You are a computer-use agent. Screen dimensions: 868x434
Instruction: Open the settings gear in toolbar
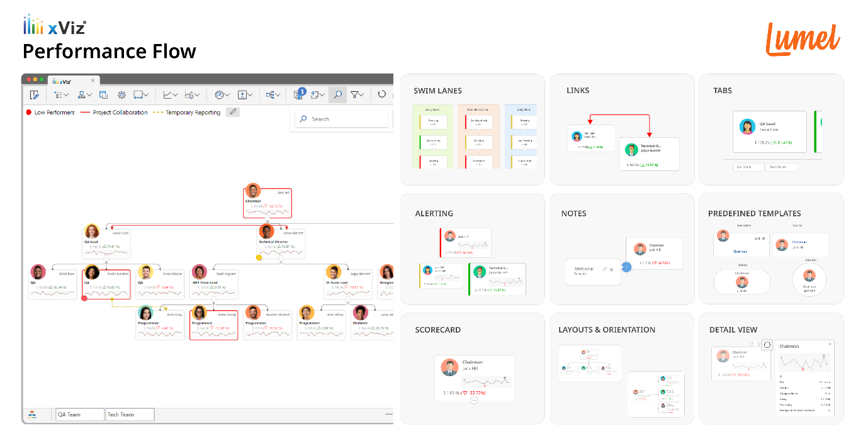(x=121, y=94)
